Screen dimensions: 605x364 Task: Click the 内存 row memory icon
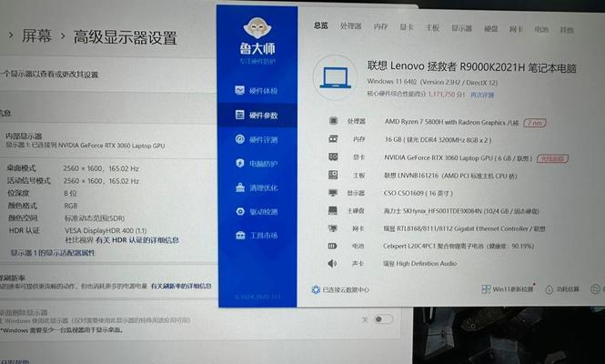[333, 139]
